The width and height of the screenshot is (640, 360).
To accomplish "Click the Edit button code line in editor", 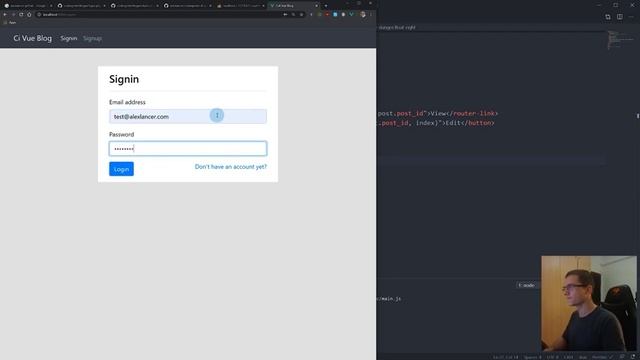I will [436, 123].
